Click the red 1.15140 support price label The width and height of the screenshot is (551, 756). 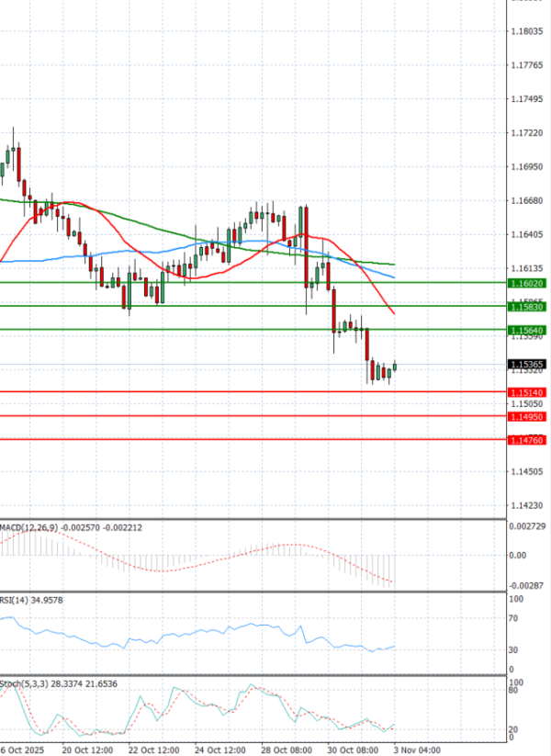point(527,392)
